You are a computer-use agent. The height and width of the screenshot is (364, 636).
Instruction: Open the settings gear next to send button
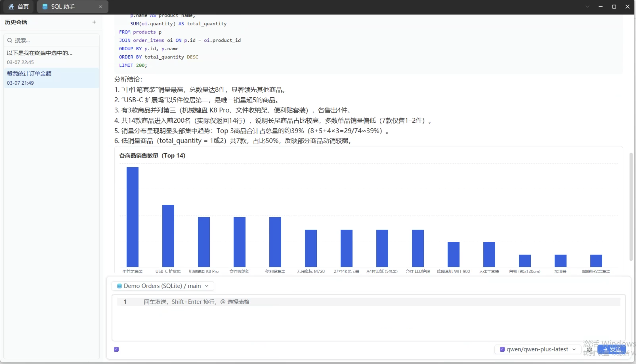pos(590,349)
